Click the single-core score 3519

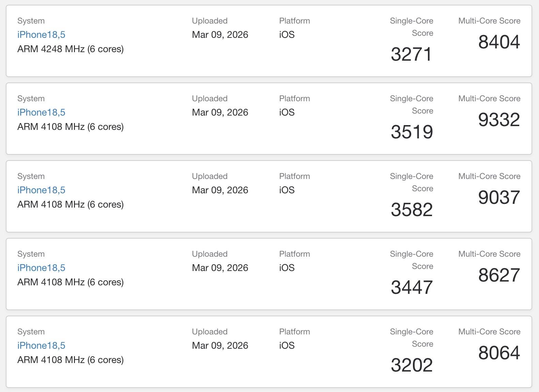click(412, 132)
